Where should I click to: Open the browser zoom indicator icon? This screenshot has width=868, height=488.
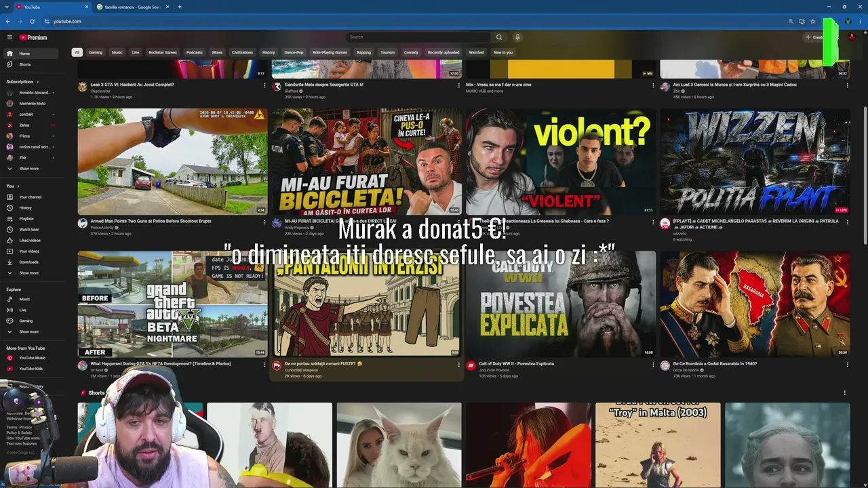tap(791, 21)
